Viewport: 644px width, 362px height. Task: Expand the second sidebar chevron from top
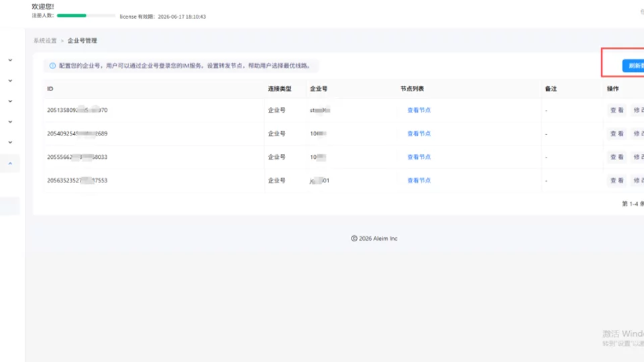[x=10, y=81]
